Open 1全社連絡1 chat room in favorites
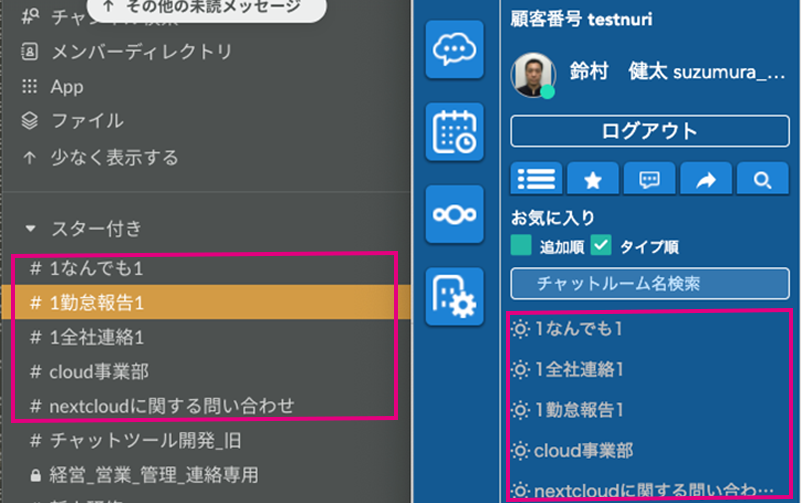 (580, 369)
